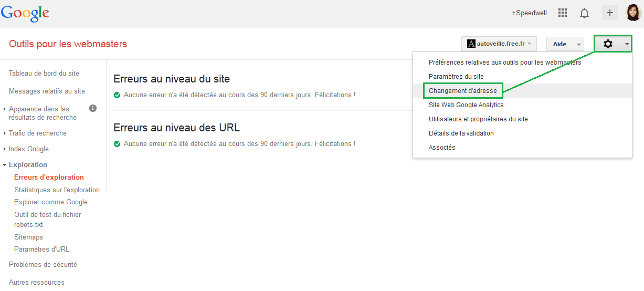Screen dimensions: 644x291
Task: Open the autoveille.free.fr site selector dropdown
Action: (x=499, y=44)
